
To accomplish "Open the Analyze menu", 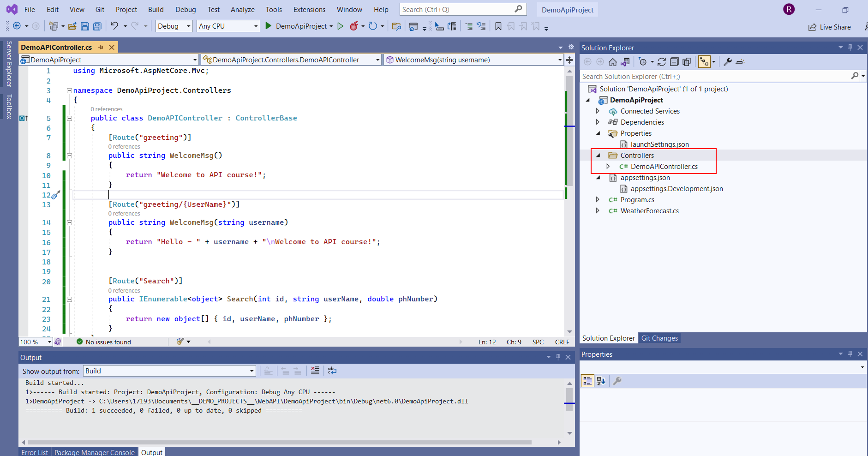I will click(x=243, y=9).
